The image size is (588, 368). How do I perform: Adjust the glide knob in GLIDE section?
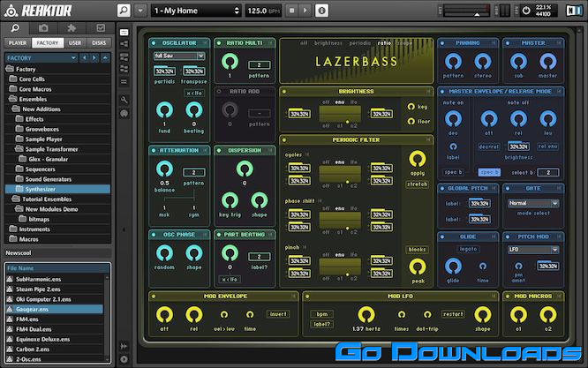pos(453,266)
